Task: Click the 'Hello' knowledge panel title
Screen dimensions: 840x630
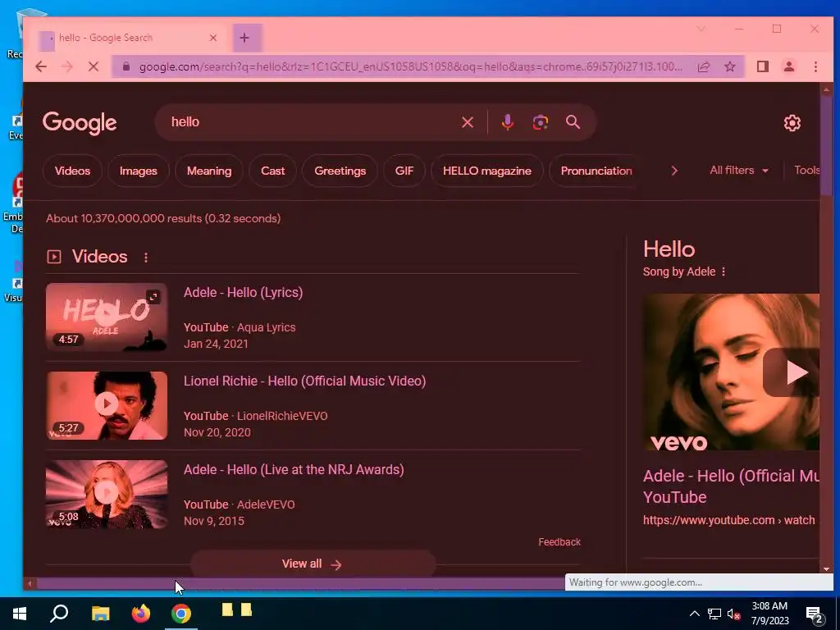Action: tap(669, 249)
